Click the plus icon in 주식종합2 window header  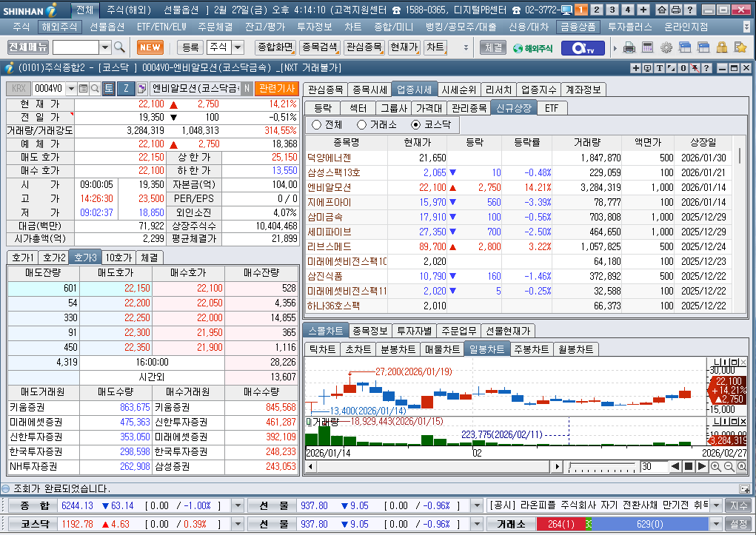click(635, 68)
